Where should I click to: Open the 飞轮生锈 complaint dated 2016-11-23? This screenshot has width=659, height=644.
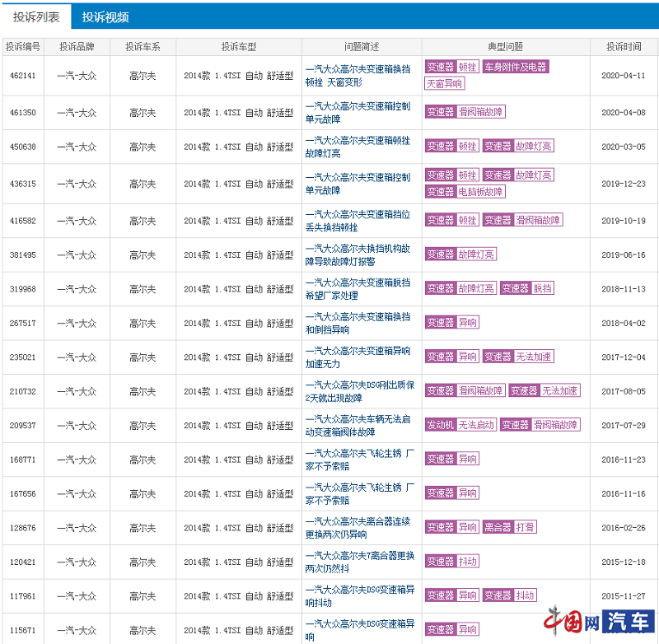point(359,460)
